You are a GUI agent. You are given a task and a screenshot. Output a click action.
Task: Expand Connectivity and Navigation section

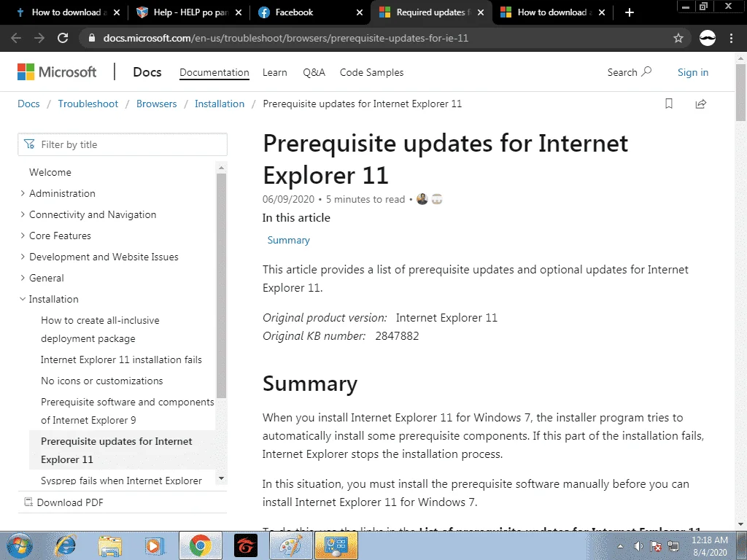coord(23,215)
